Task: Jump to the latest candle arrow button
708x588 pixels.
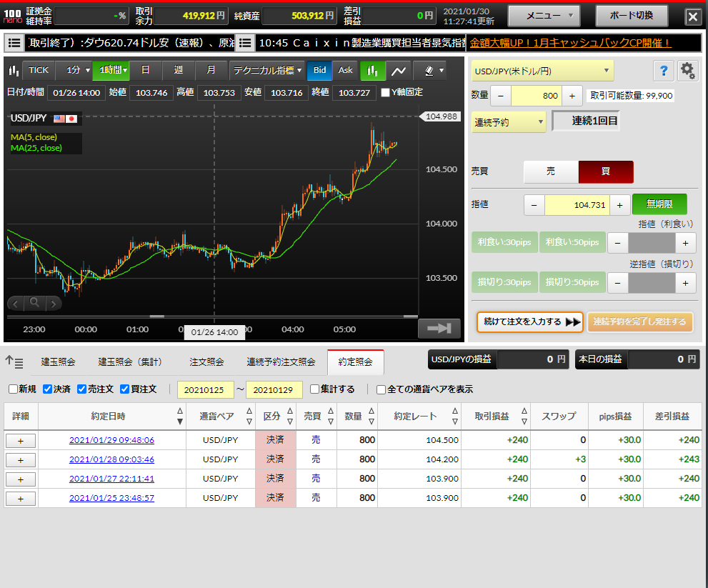Action: pyautogui.click(x=439, y=329)
